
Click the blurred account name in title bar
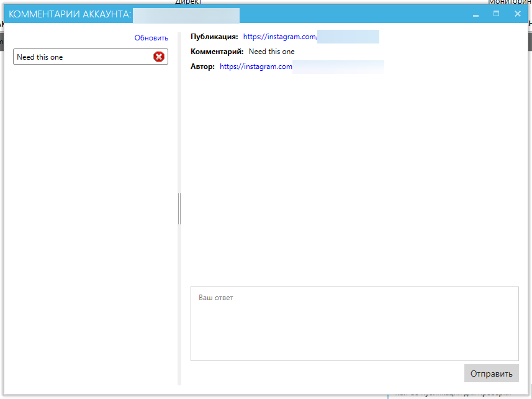(186, 14)
